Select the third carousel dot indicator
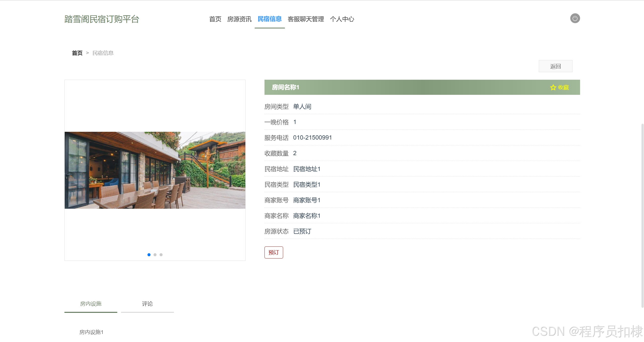Viewport: 644px width, 342px height. [161, 255]
